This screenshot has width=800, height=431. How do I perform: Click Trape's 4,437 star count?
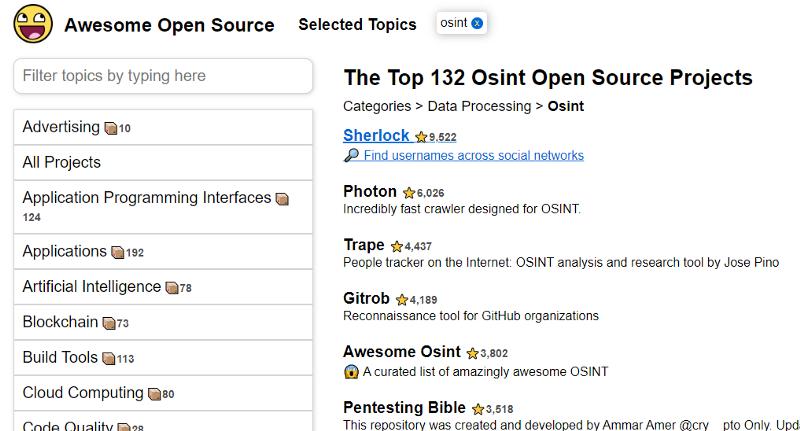(418, 247)
